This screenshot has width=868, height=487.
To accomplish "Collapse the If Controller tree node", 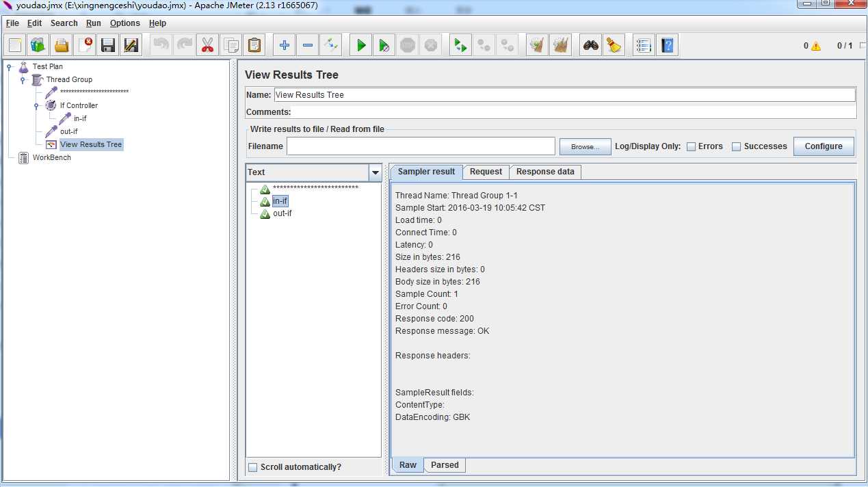I will point(36,106).
